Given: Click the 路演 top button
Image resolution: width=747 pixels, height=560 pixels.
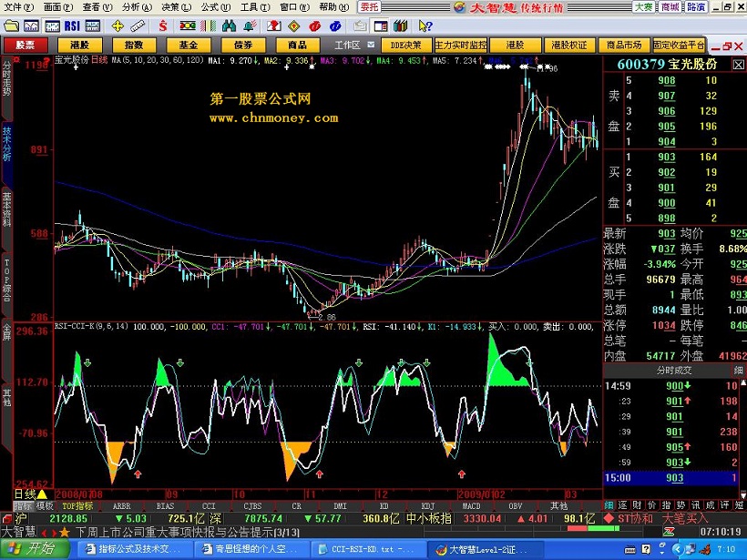Looking at the screenshot, I should point(696,7).
